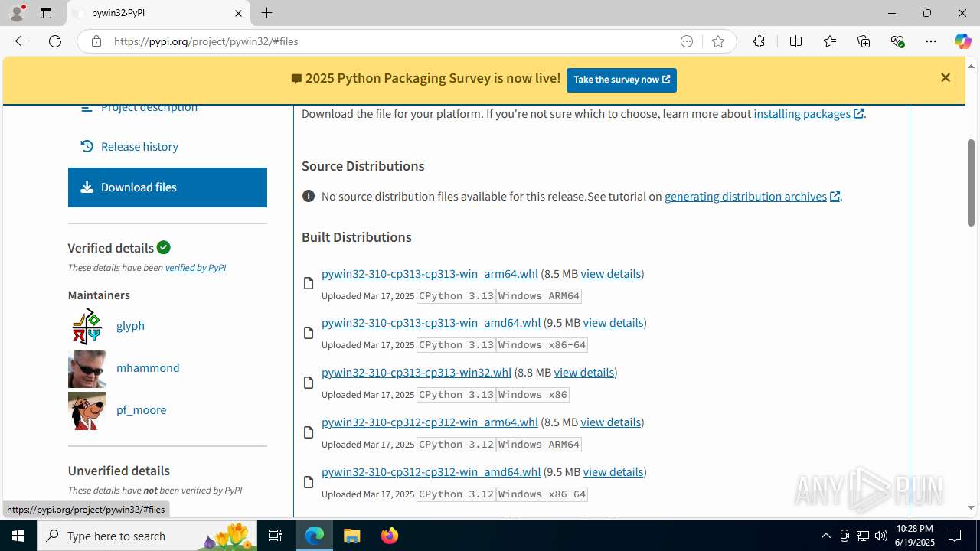Open the tab actions menu icon
Screen dimensions: 980x551
click(46, 13)
